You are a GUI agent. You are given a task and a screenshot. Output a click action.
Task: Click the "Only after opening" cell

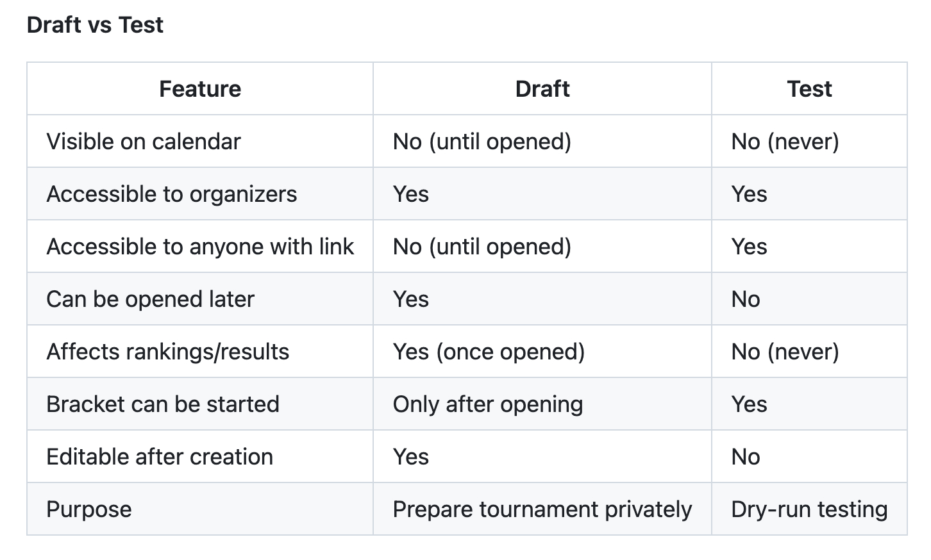point(488,404)
